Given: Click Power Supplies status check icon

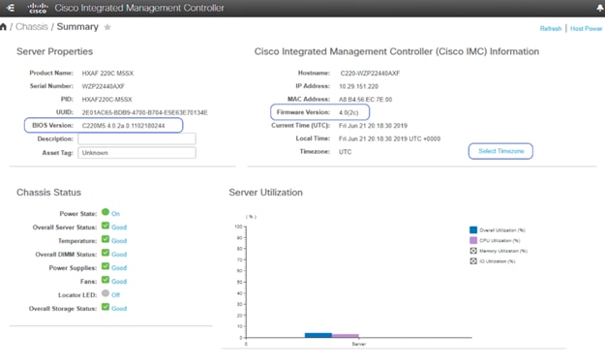Looking at the screenshot, I should click(106, 266).
